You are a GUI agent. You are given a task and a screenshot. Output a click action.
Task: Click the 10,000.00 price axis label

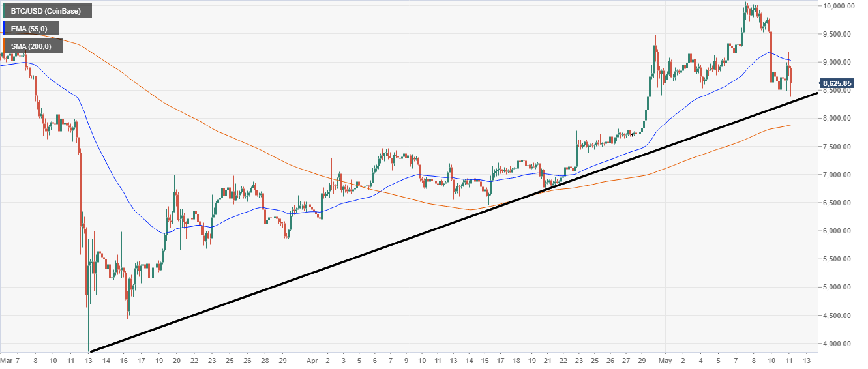839,6
